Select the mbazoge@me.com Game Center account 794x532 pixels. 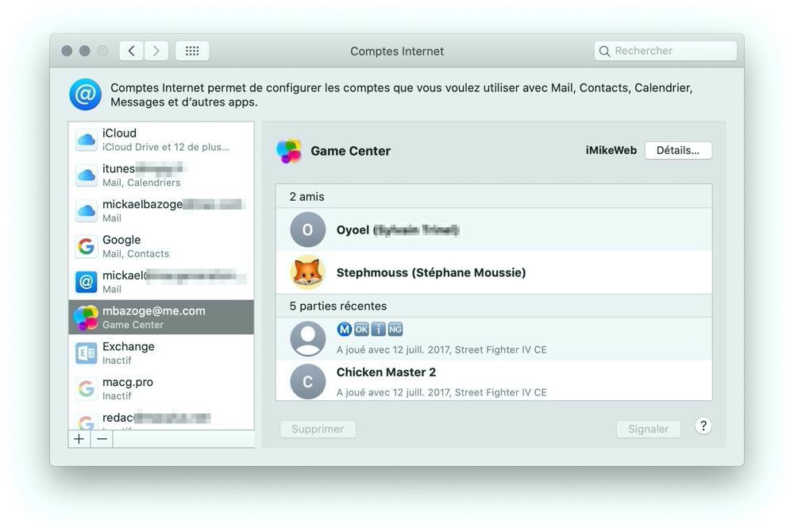coord(161,318)
